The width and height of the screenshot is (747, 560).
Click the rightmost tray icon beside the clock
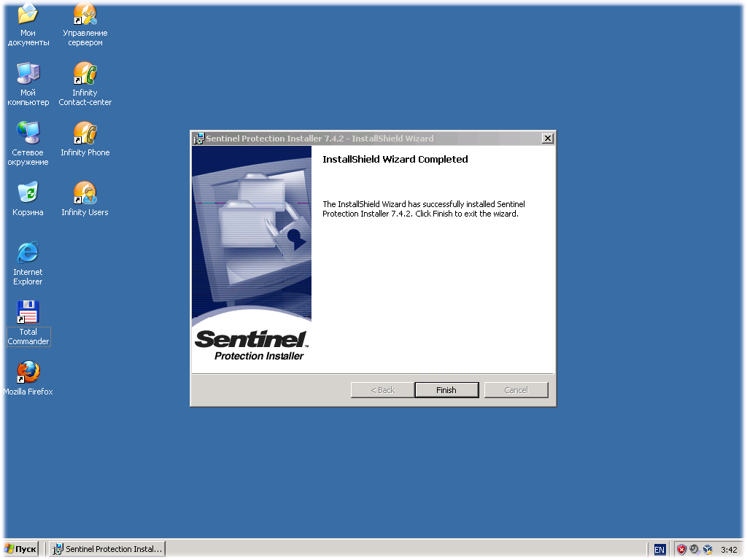(x=708, y=550)
